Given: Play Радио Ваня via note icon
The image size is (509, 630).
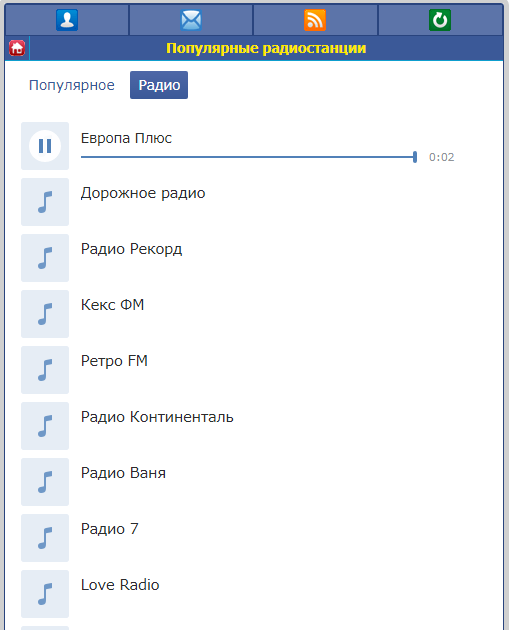Looking at the screenshot, I should pos(45,482).
